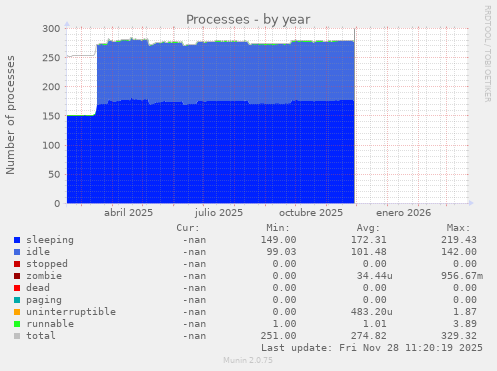Click the 'Munin 2.0.75' version text
Screen dimensions: 497x371
248,360
